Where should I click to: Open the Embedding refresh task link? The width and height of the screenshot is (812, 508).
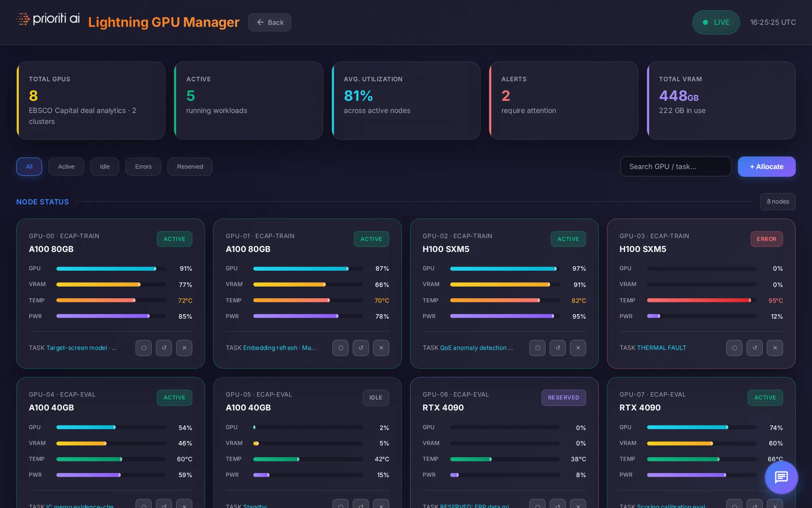279,348
